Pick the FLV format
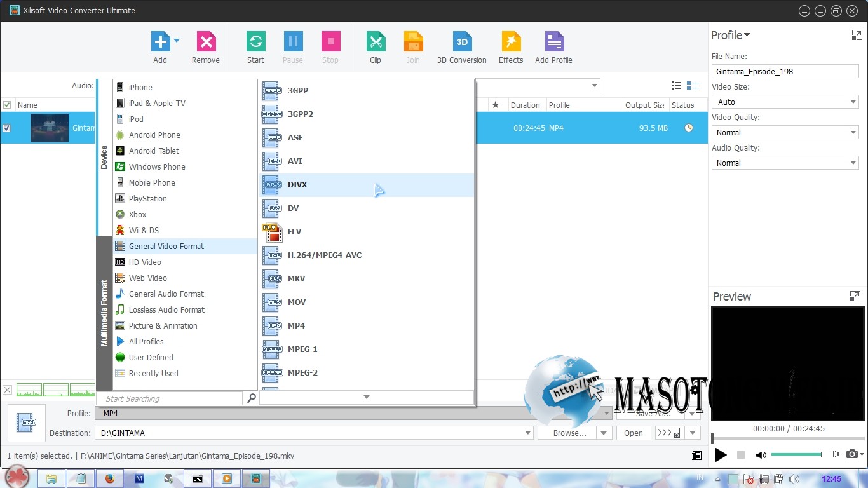The image size is (868, 488). click(x=367, y=231)
